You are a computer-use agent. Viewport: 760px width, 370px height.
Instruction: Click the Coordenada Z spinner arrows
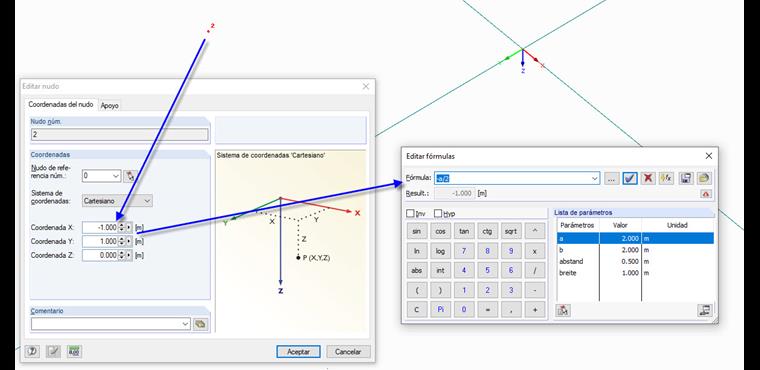click(122, 255)
